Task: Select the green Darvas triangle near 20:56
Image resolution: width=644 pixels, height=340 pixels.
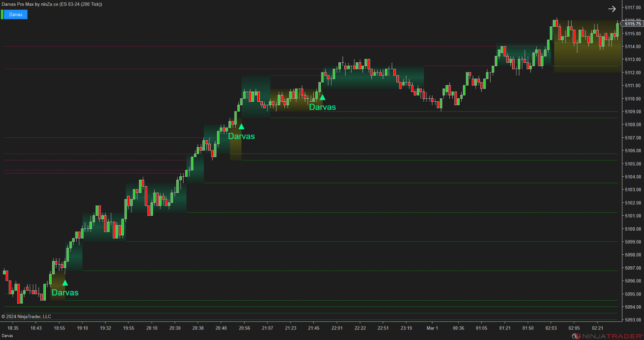Action: pos(241,126)
